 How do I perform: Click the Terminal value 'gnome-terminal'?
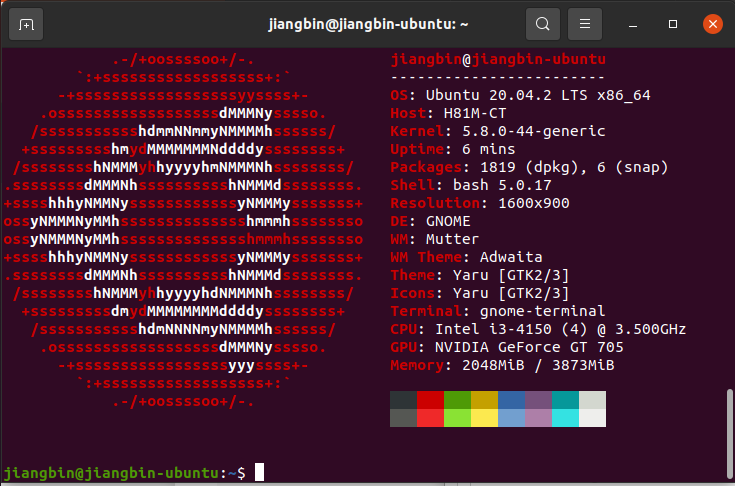pyautogui.click(x=543, y=311)
